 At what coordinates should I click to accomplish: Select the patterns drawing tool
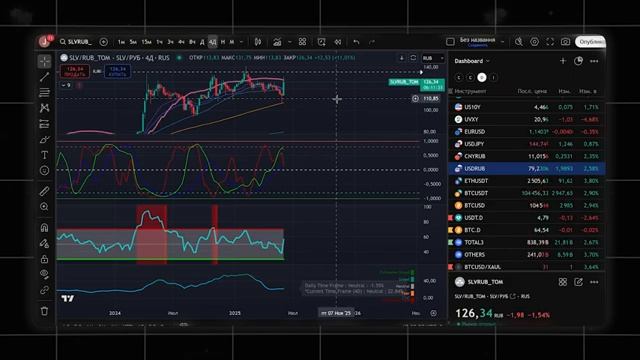(x=44, y=108)
